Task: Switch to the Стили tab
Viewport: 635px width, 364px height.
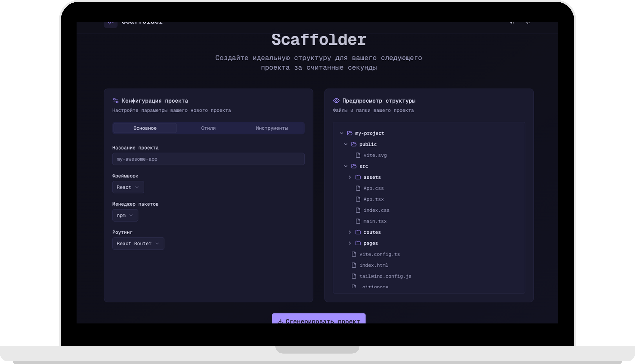Action: pyautogui.click(x=208, y=128)
